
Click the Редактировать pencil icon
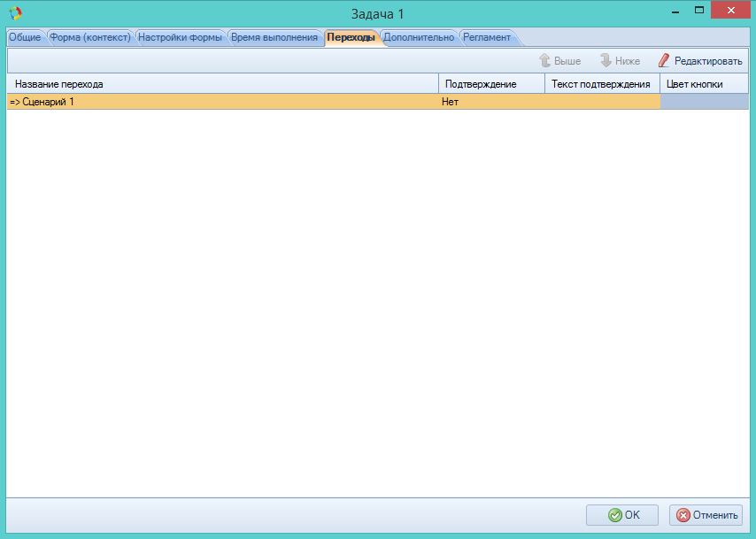pyautogui.click(x=664, y=61)
